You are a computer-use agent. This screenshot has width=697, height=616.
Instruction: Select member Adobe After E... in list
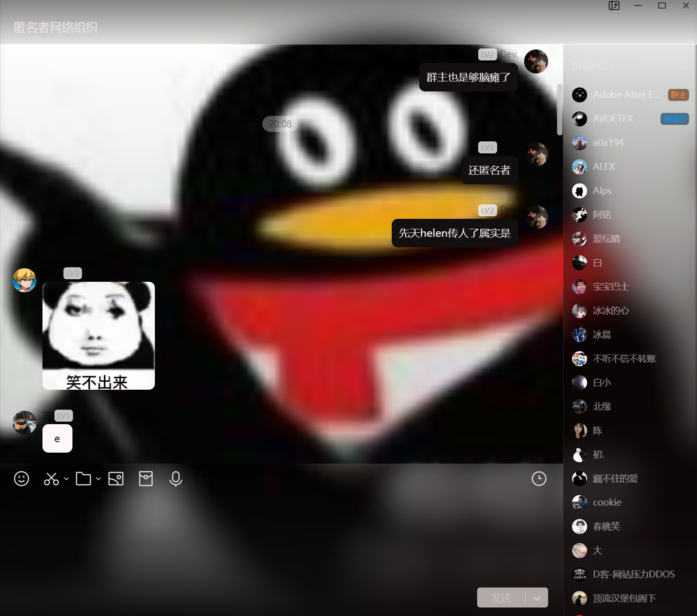pos(626,95)
